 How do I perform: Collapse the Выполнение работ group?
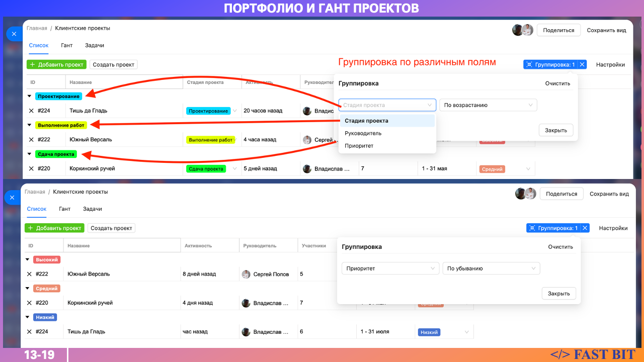[29, 125]
